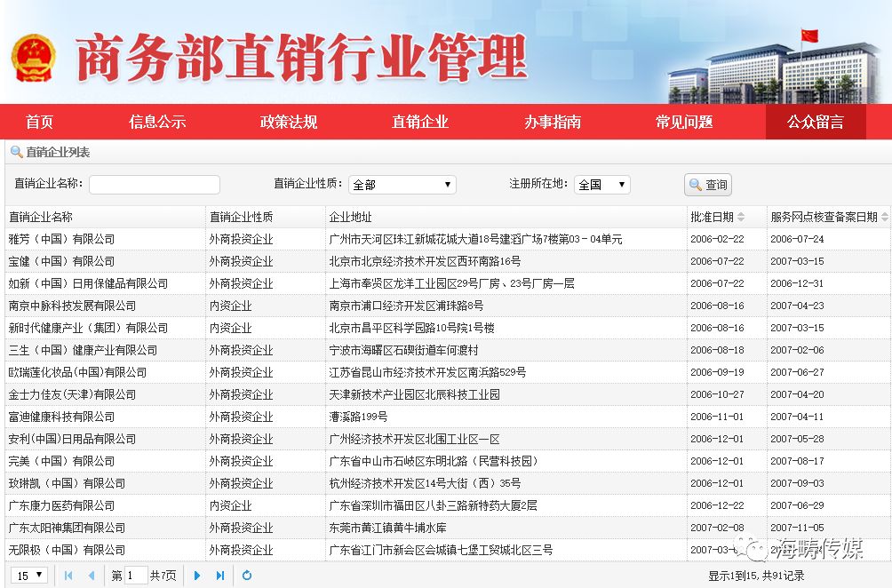
Task: Switch to 政策法规 navigation tab
Action: tap(288, 123)
